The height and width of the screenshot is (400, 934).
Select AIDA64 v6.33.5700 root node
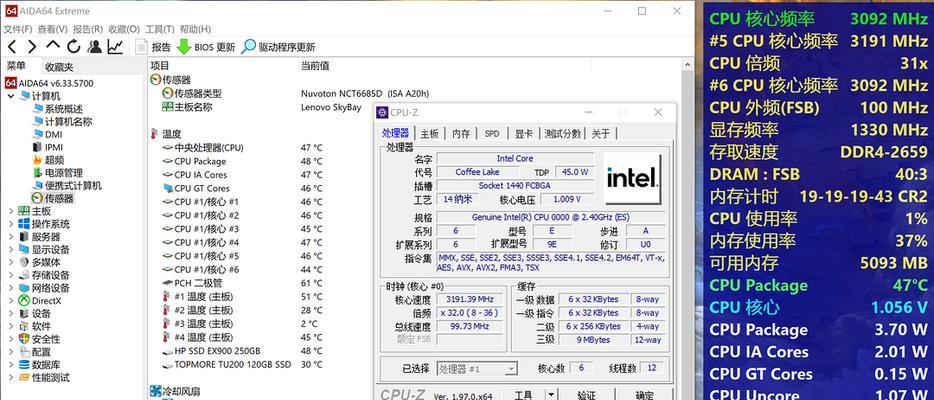[49, 83]
